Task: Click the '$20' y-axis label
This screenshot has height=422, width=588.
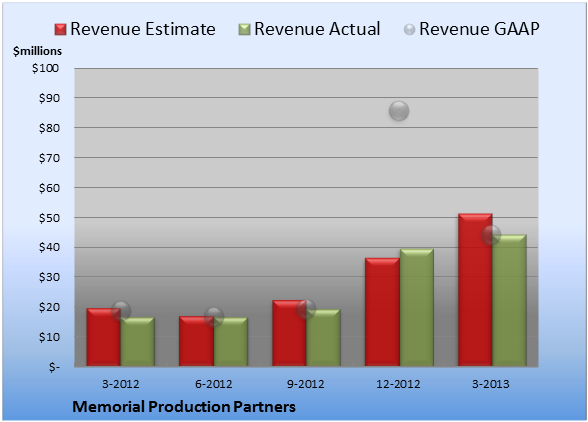Action: pyautogui.click(x=49, y=307)
